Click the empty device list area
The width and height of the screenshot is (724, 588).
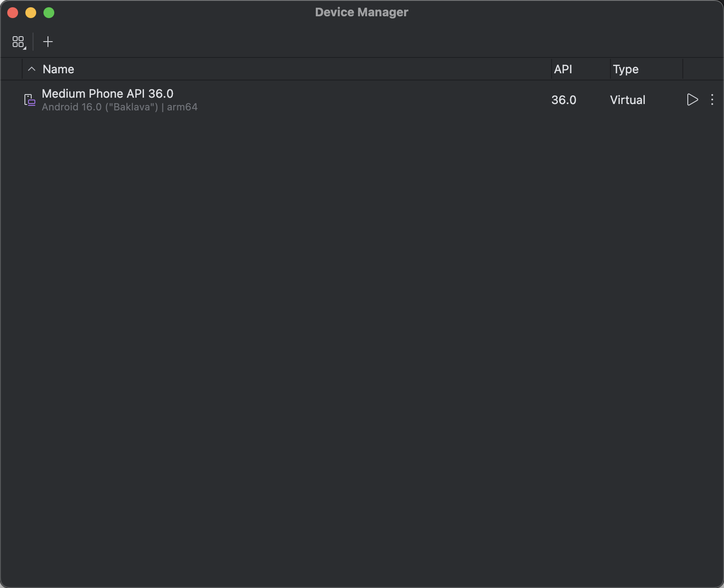(x=362, y=348)
